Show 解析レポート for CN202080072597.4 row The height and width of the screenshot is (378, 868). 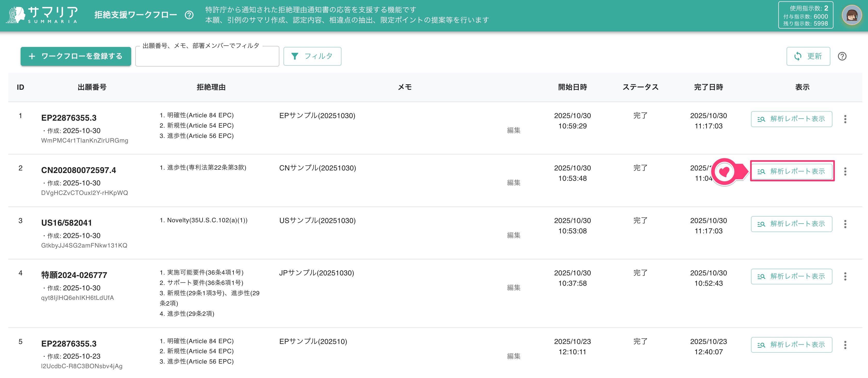(791, 171)
